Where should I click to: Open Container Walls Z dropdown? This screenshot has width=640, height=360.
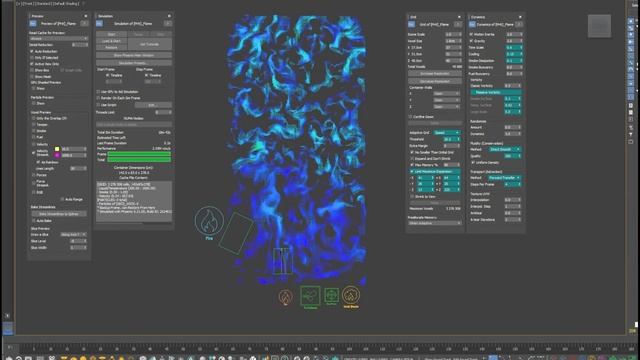pos(447,107)
